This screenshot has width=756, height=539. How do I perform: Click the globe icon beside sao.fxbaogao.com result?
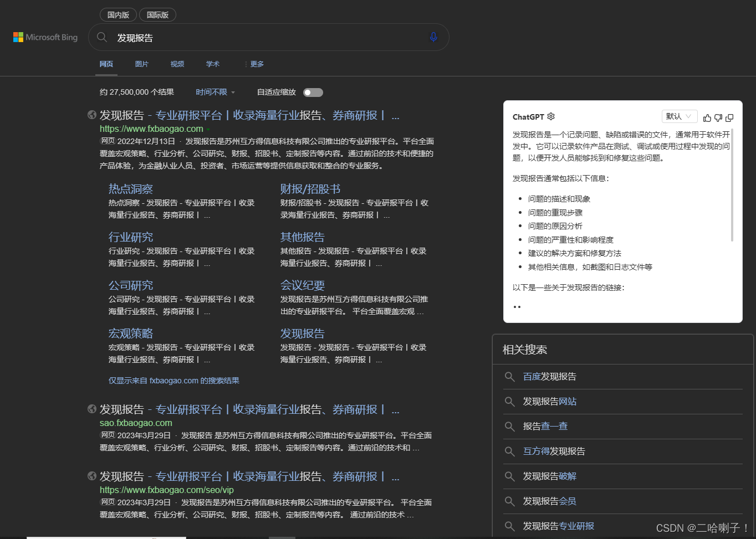point(92,409)
